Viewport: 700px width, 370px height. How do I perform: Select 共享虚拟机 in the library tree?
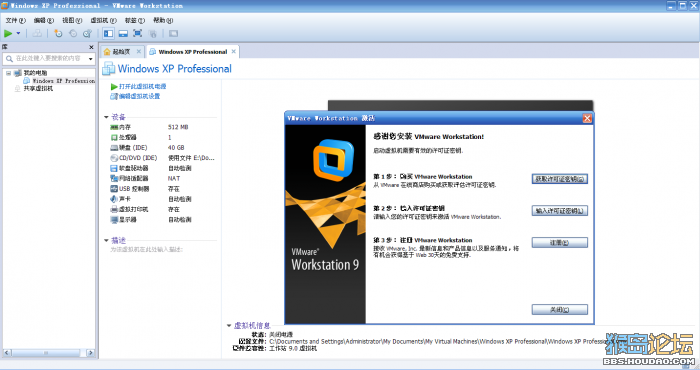pos(38,88)
